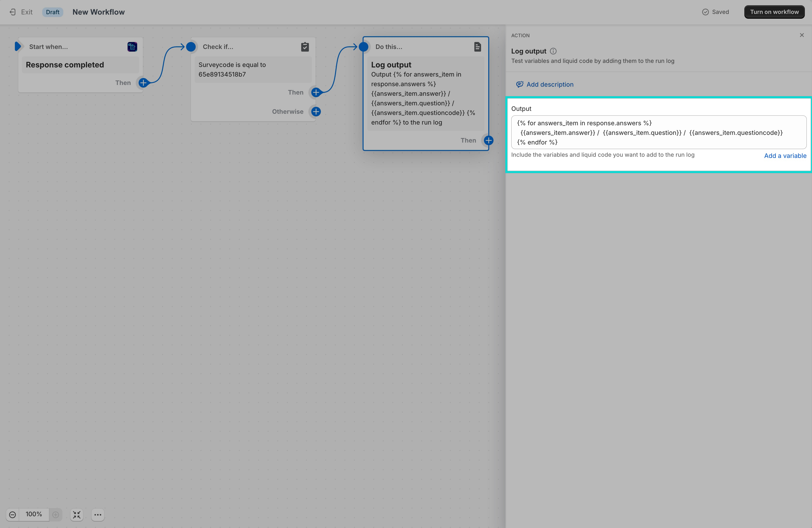Click the Exit text label

point(27,12)
